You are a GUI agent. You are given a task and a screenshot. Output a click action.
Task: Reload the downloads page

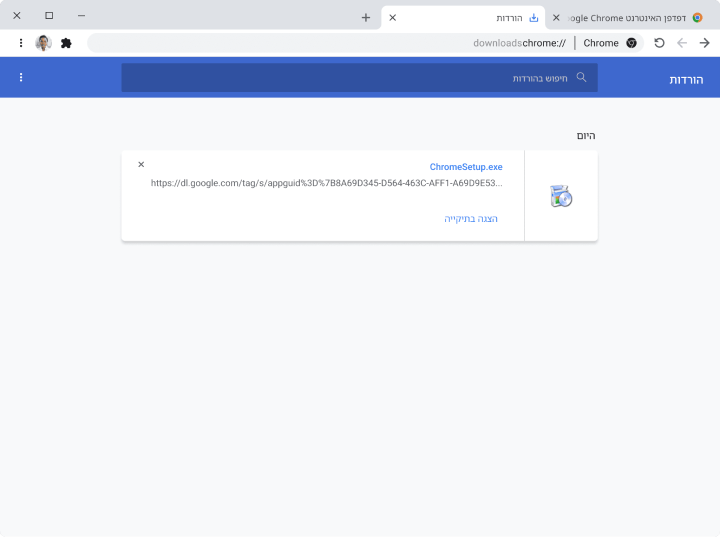tap(659, 43)
